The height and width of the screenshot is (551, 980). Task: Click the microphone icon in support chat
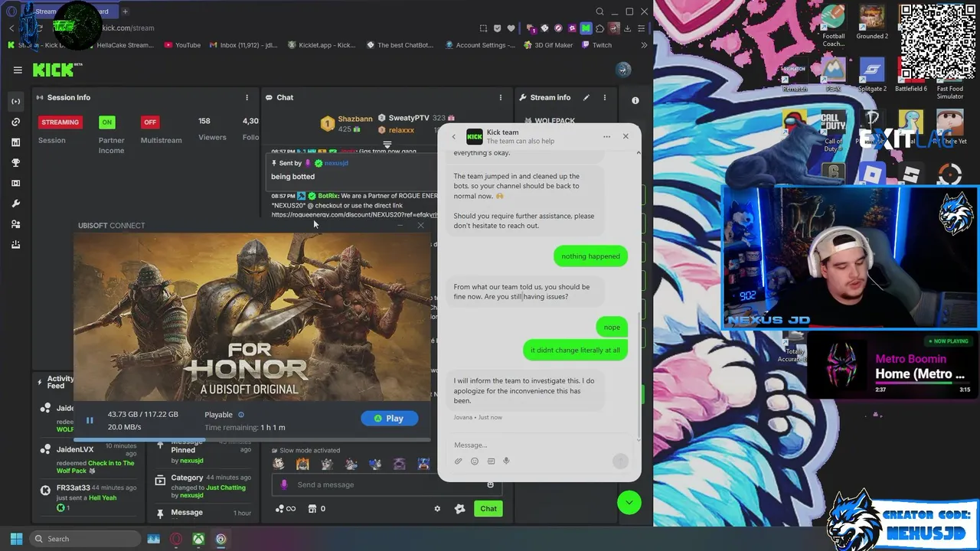pyautogui.click(x=506, y=461)
